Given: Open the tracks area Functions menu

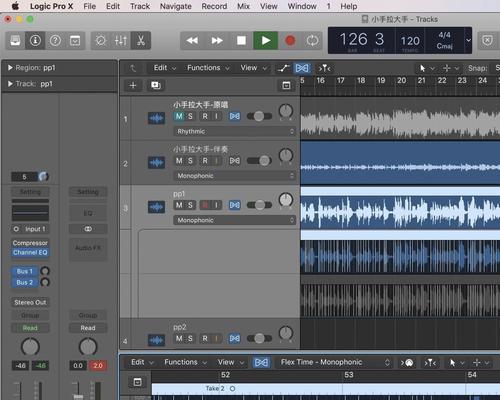Looking at the screenshot, I should click(208, 68).
